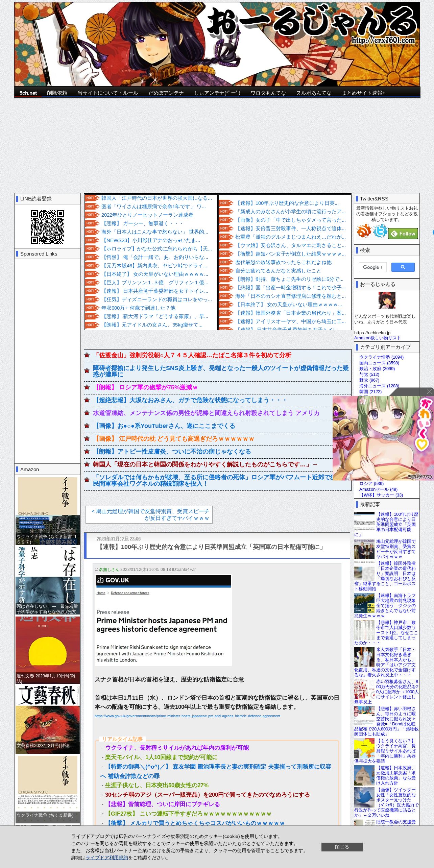Click the おーるじゃんる profile avatar image
This screenshot has width=434, height=868.
pyautogui.click(x=387, y=300)
